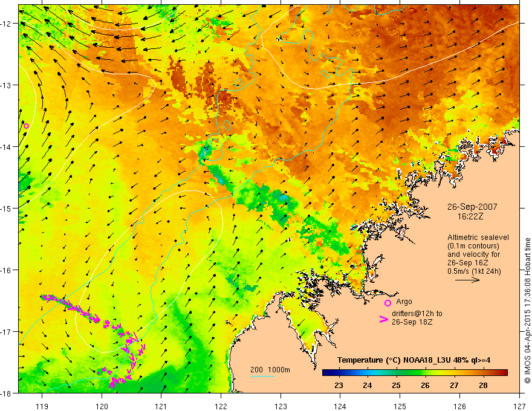Click the -15 latitude axis label
The height and width of the screenshot is (411, 532).
(7, 209)
